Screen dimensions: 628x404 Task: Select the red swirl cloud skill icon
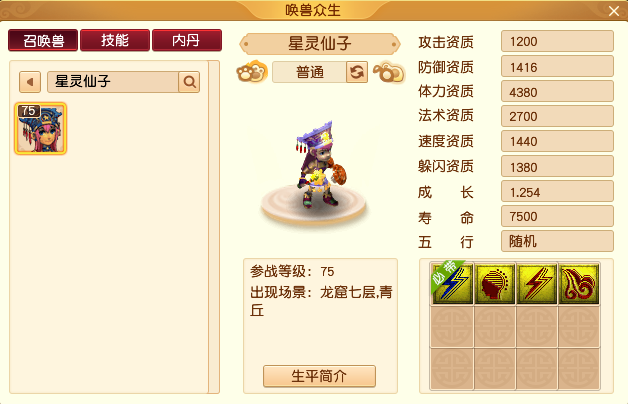(579, 284)
